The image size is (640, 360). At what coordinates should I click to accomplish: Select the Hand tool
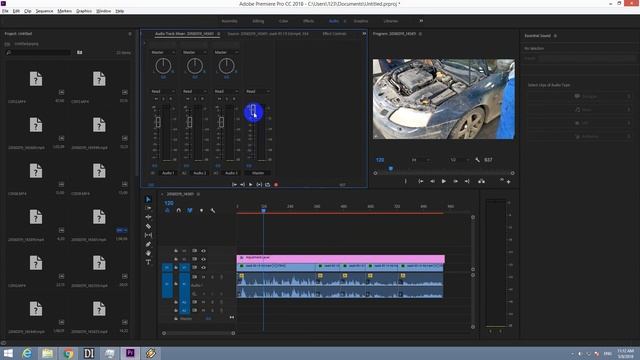pos(148,253)
